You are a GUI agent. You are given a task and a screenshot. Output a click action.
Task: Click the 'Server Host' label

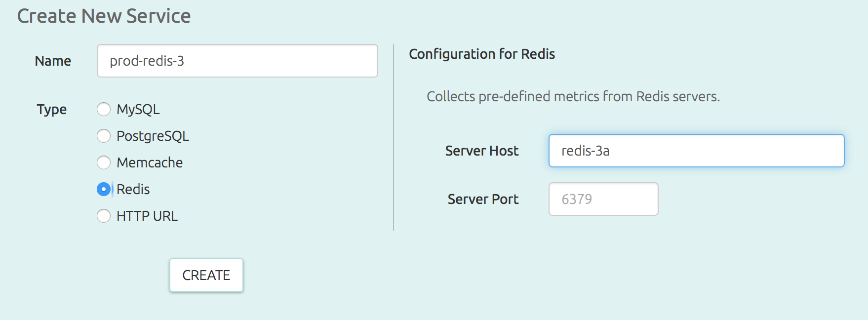(x=482, y=151)
